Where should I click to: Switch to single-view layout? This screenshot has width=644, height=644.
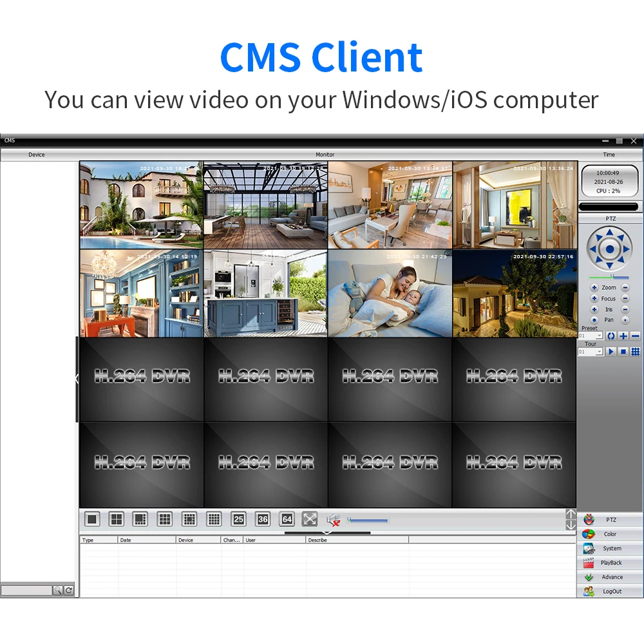pos(92,520)
